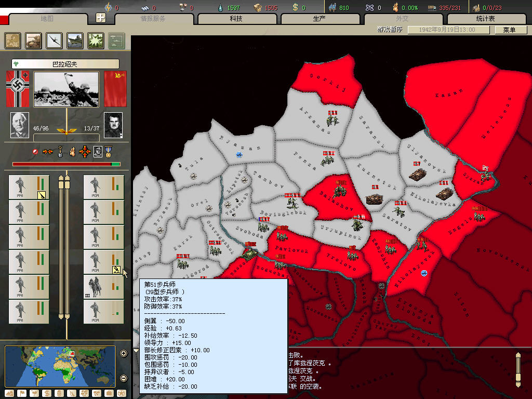Viewport: 532px width, 399px height.
Task: Switch to the 情报服务 tab
Action: [153, 19]
